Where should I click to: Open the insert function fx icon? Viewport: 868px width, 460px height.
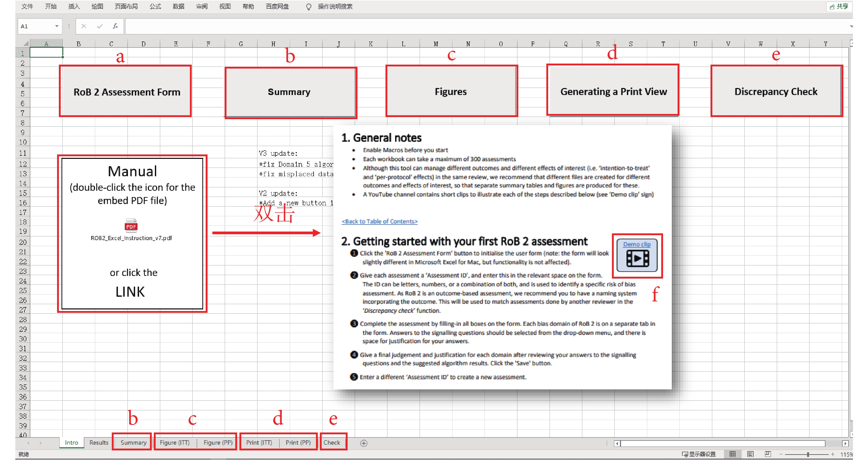point(115,26)
